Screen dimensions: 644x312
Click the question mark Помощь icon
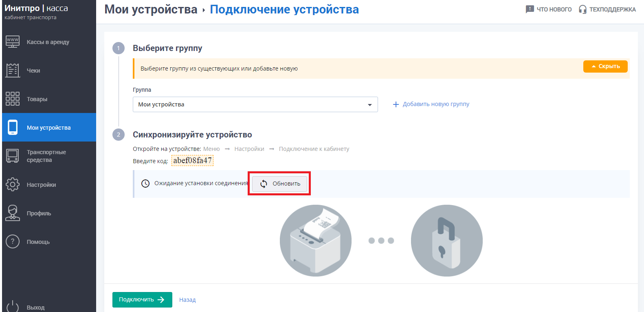[x=13, y=241]
